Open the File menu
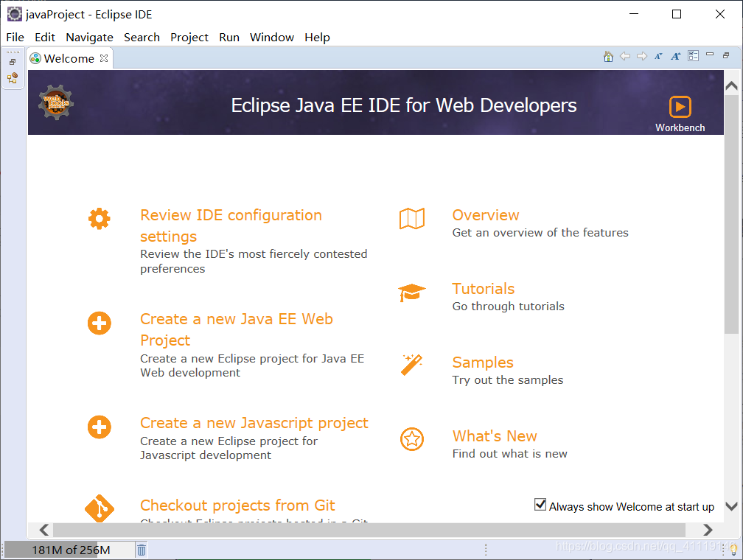Image resolution: width=743 pixels, height=560 pixels. point(15,37)
